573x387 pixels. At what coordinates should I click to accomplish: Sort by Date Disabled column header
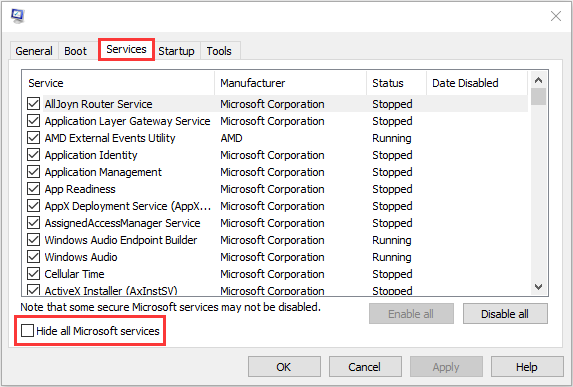coord(477,83)
